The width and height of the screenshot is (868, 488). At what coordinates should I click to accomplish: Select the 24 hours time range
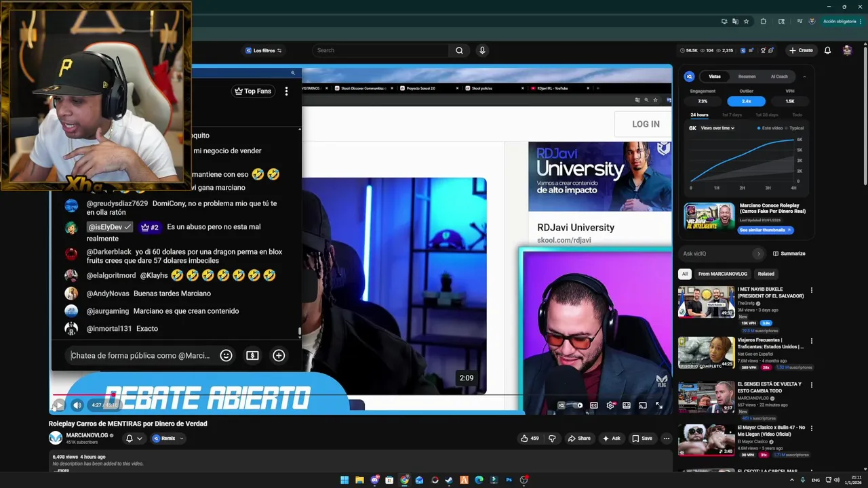click(x=699, y=115)
